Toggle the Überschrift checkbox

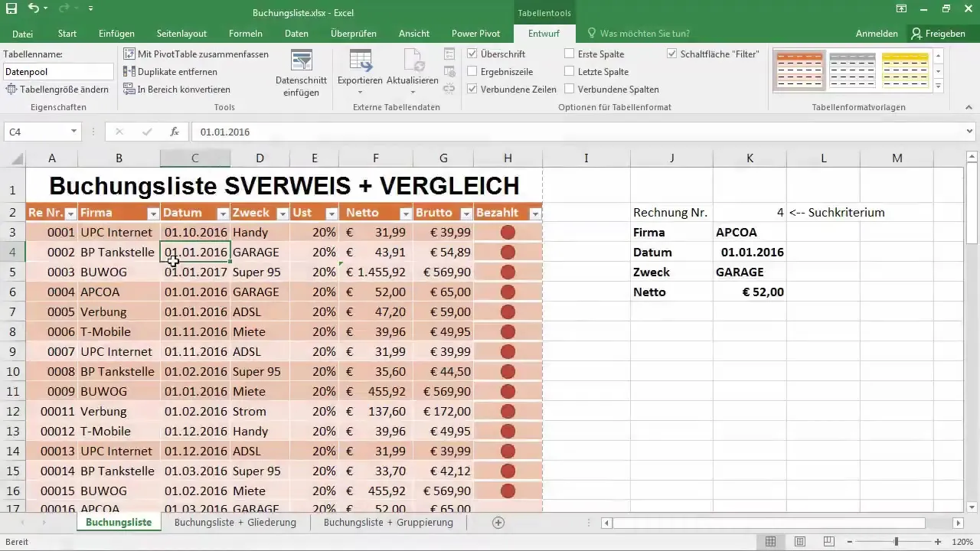click(472, 54)
